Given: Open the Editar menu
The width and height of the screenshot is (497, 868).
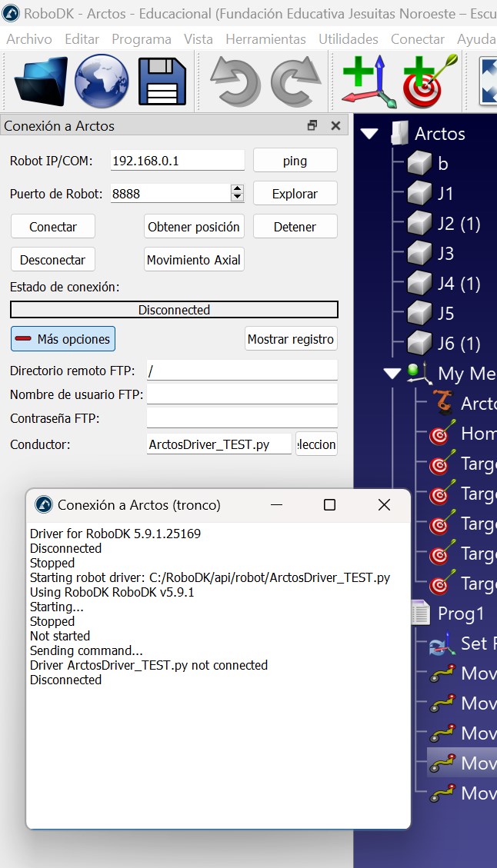Looking at the screenshot, I should tap(82, 39).
